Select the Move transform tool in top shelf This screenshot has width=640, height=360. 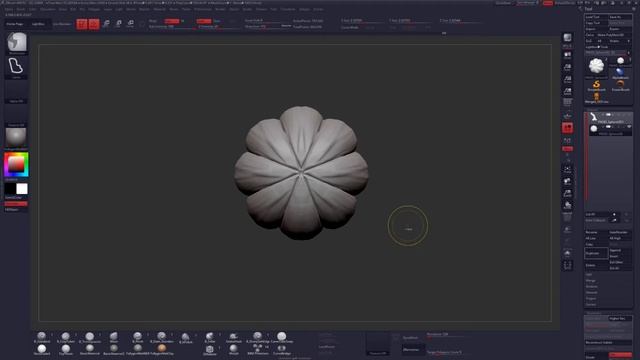[x=106, y=24]
